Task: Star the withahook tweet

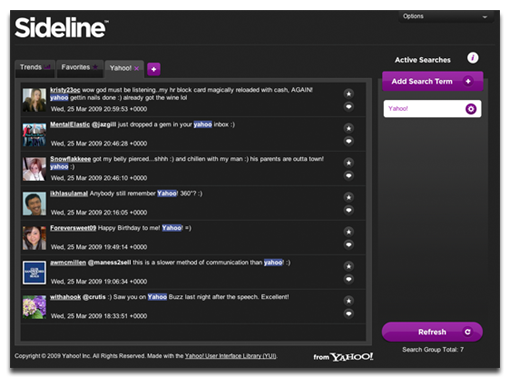Action: [349, 301]
